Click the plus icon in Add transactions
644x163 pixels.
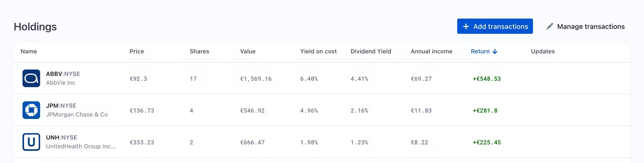click(466, 27)
